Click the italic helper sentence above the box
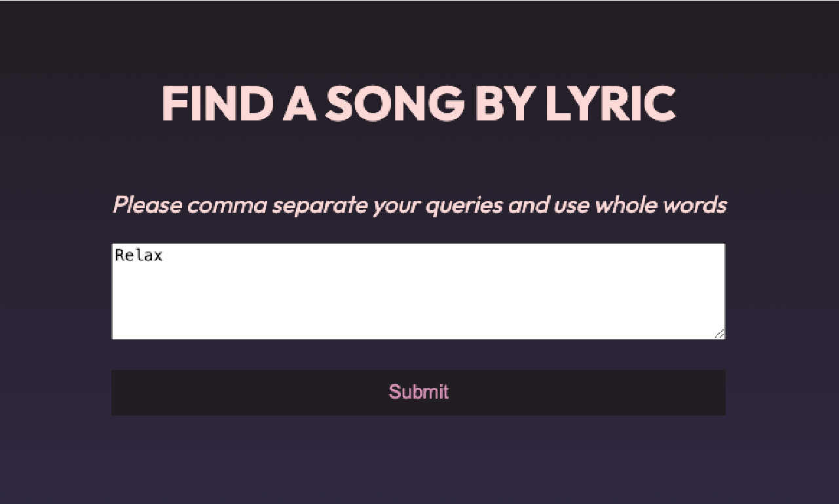This screenshot has height=504, width=839. pos(419,204)
